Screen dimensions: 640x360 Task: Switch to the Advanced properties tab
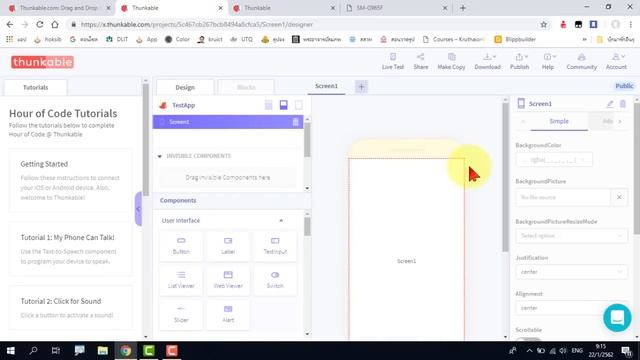607,121
